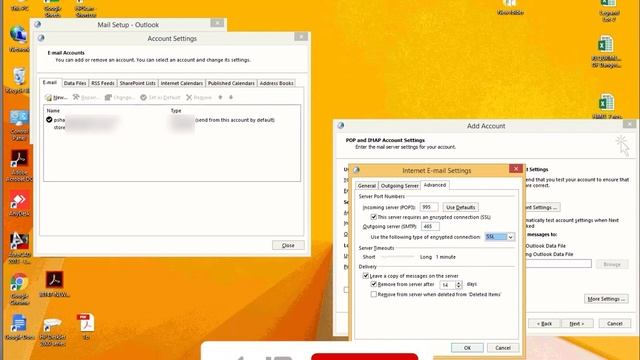
Task: Click Set as Default in Account Settings toolbar
Action: pos(160,98)
